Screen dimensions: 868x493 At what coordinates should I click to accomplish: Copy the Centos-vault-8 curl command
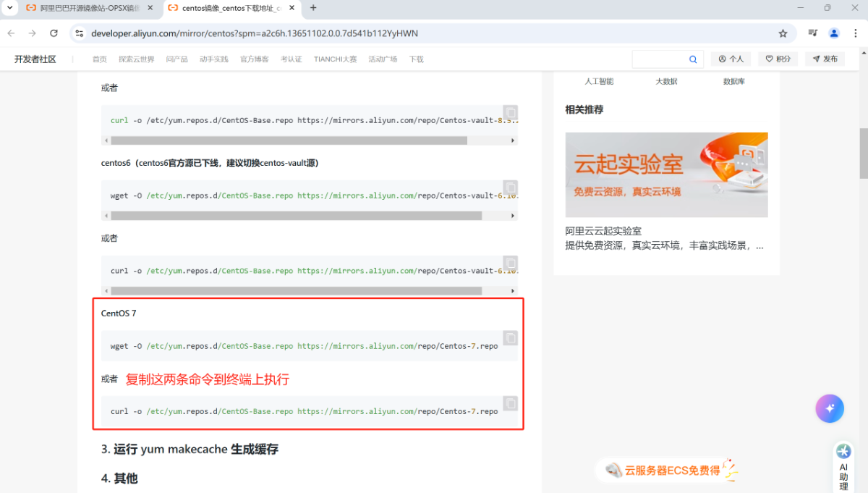(510, 113)
